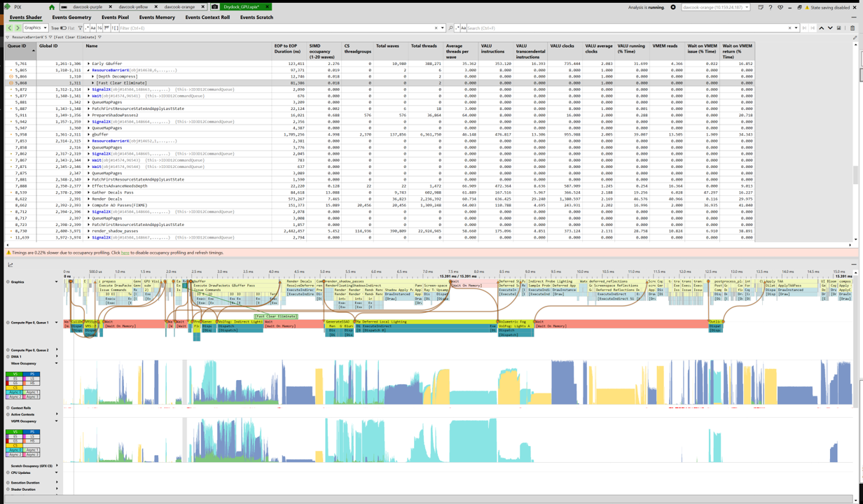The image size is (863, 504).
Task: Select the VS wave occupancy color swatch
Action: [14, 374]
